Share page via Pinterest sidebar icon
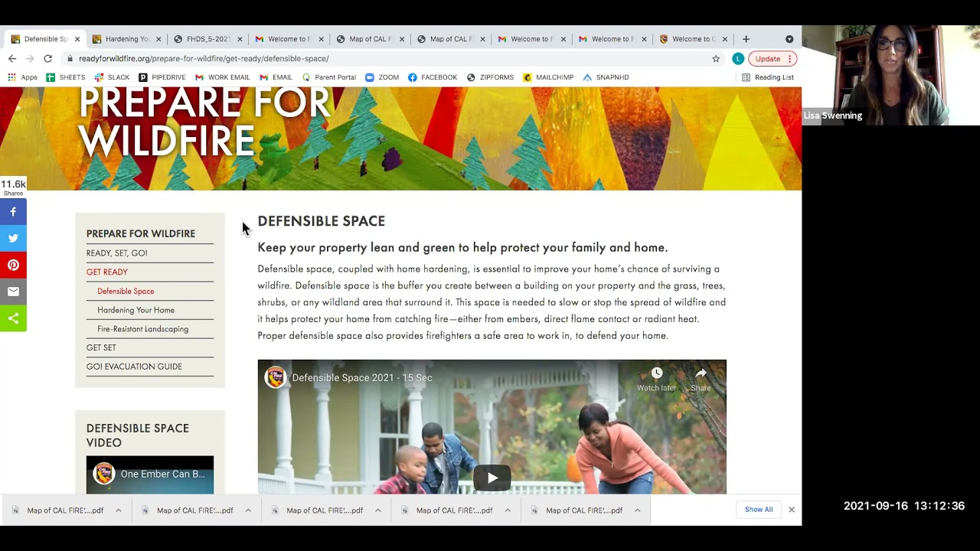This screenshot has width=980, height=551. tap(13, 265)
